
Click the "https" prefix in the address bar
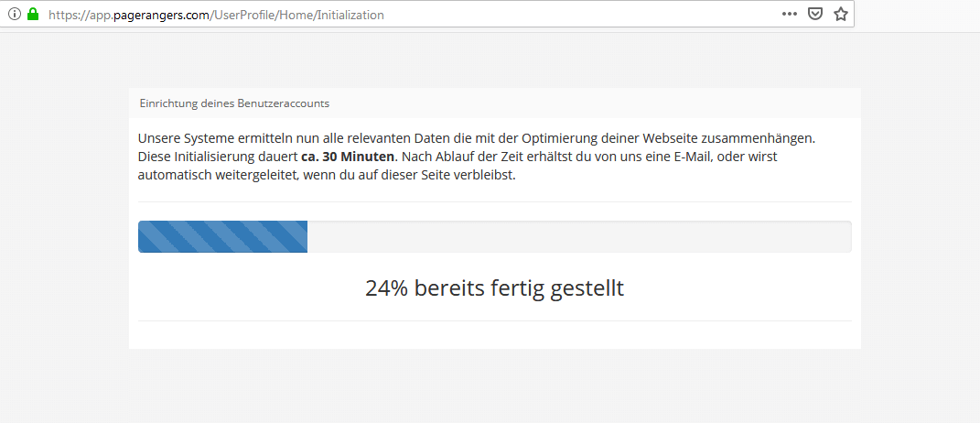click(64, 15)
